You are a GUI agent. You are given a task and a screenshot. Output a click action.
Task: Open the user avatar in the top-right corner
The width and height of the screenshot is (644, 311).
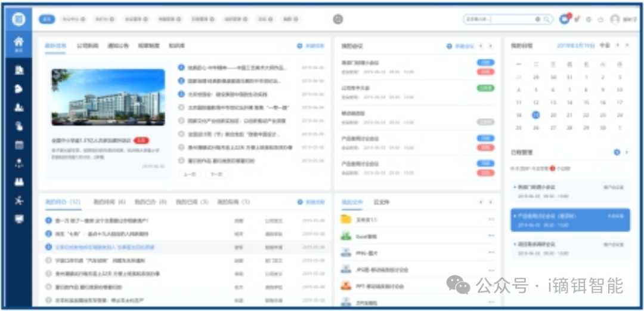click(x=615, y=20)
